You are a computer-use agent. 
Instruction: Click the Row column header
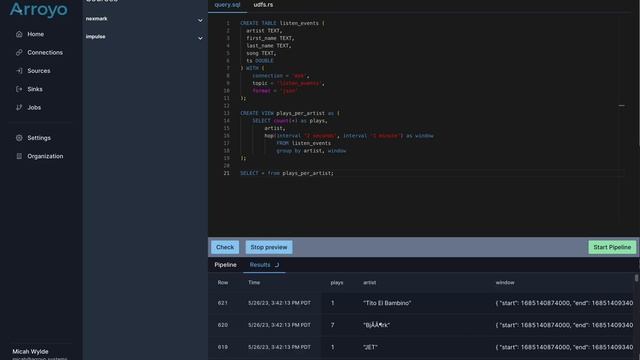click(223, 282)
